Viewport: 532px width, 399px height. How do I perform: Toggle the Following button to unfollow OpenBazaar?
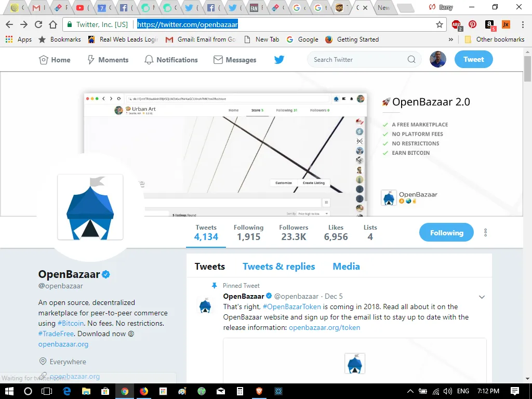click(x=446, y=232)
